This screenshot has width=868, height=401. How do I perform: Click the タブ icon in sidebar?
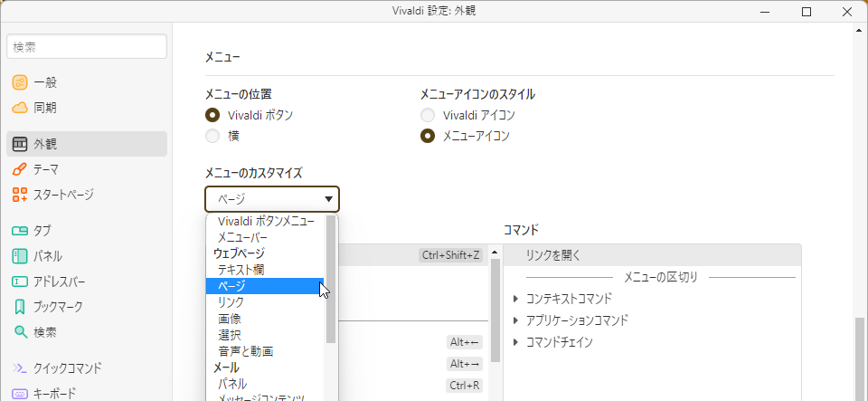(x=20, y=231)
